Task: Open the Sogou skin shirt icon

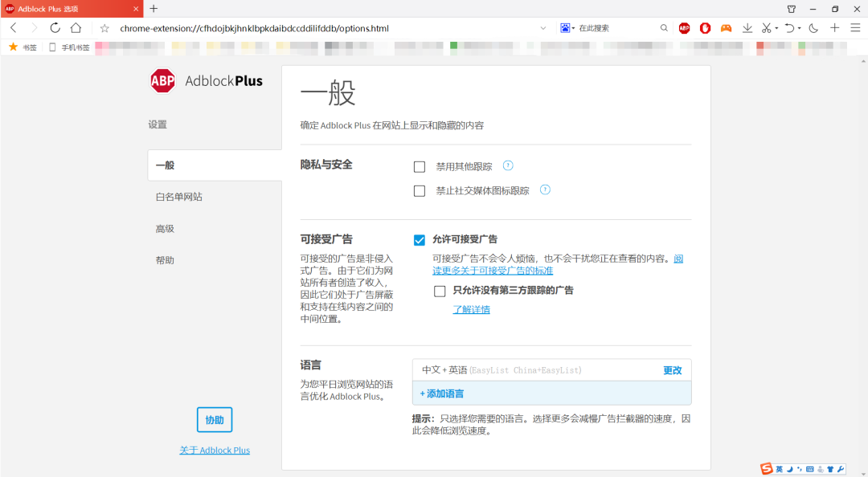Action: pyautogui.click(x=830, y=469)
